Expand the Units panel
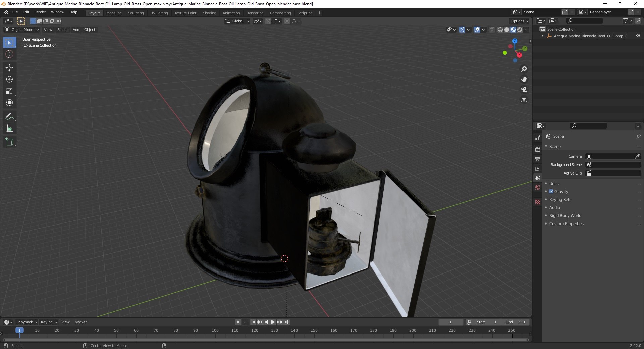The width and height of the screenshot is (644, 349). click(x=554, y=183)
